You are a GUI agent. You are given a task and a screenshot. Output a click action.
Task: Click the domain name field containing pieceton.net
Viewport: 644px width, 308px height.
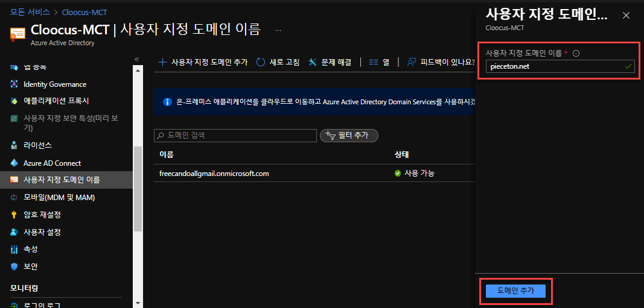click(560, 66)
